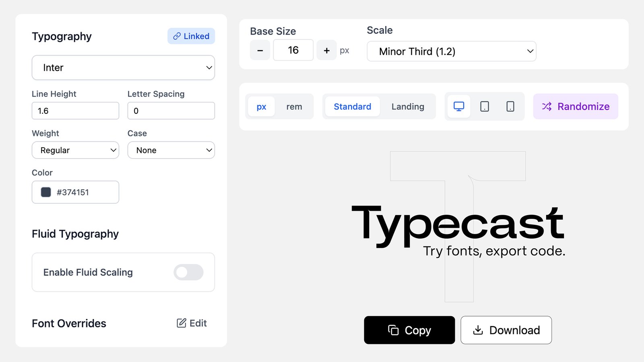
Task: Switch to tablet preview icon
Action: (485, 107)
